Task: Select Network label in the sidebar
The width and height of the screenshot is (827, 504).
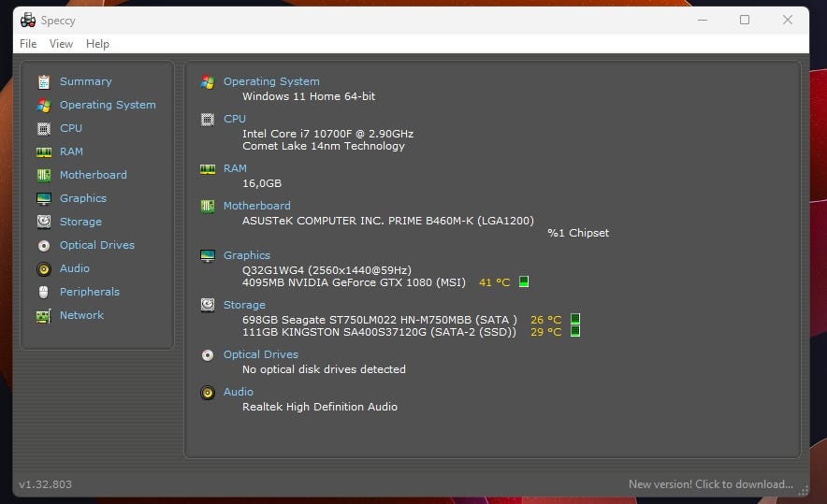Action: tap(81, 315)
